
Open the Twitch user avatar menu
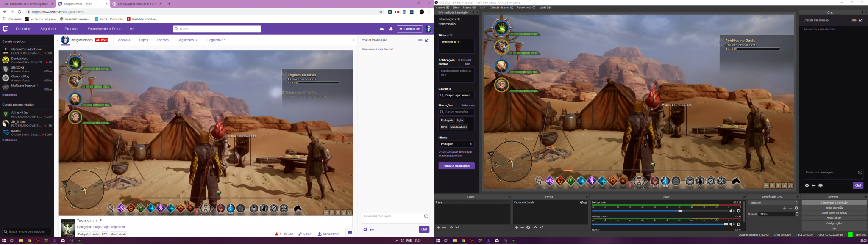[x=428, y=29]
